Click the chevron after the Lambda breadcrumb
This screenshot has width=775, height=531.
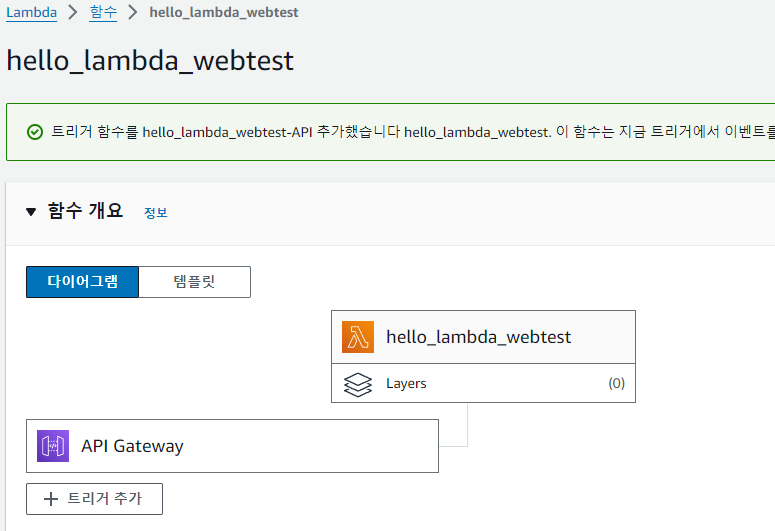point(73,12)
